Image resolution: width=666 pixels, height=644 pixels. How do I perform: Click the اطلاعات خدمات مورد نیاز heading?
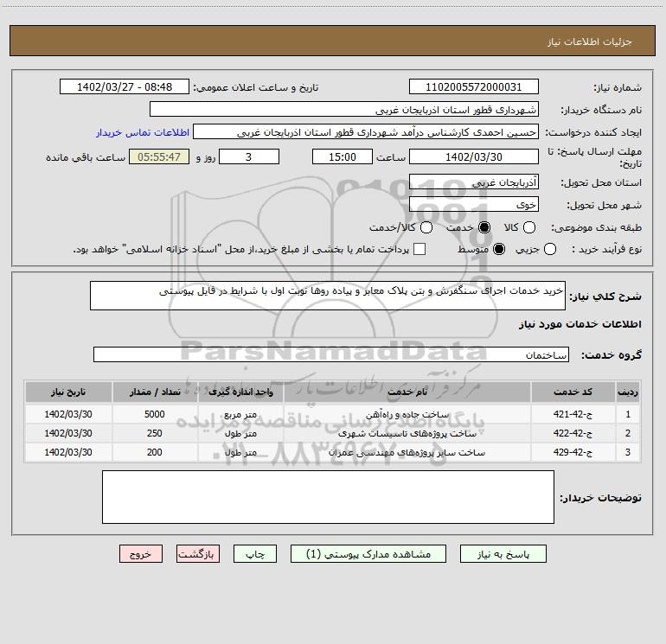click(580, 324)
